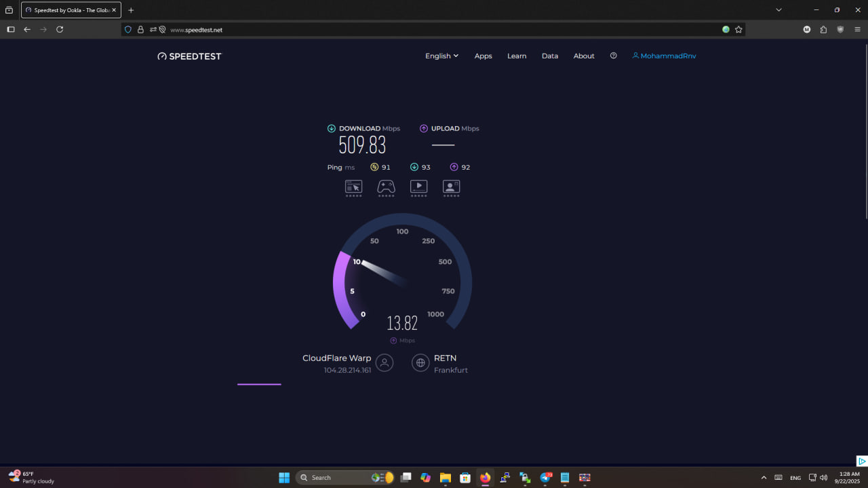Viewport: 868px width, 488px height.
Task: Open the volume speaker control
Action: click(823, 478)
